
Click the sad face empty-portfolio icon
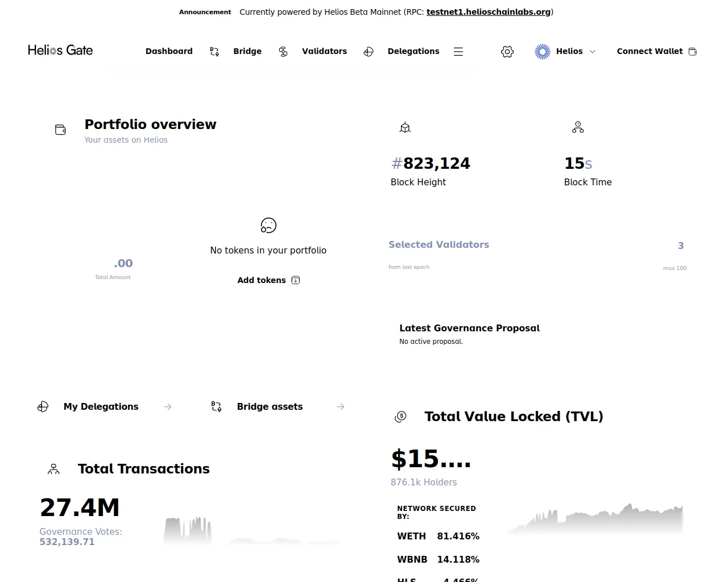(x=268, y=225)
